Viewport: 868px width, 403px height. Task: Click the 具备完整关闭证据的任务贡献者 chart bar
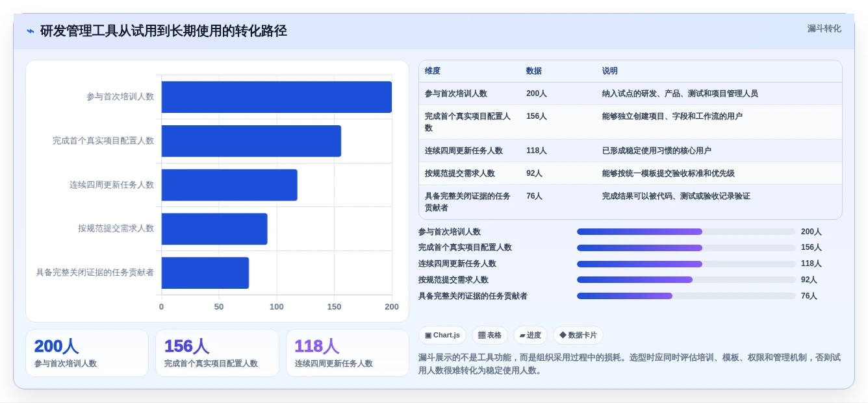tap(205, 273)
